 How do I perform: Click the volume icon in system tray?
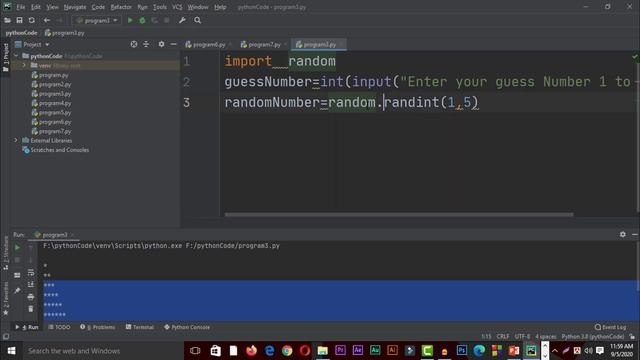pos(588,351)
